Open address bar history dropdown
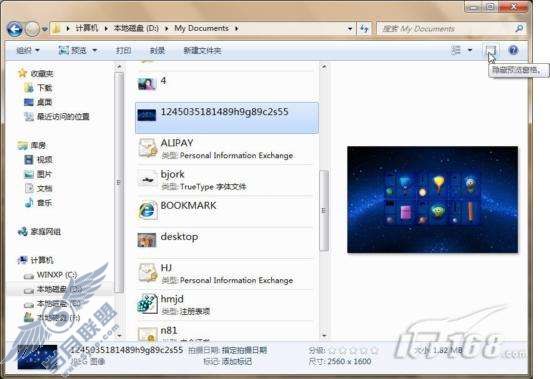Image resolution: width=550 pixels, height=379 pixels. coord(350,29)
